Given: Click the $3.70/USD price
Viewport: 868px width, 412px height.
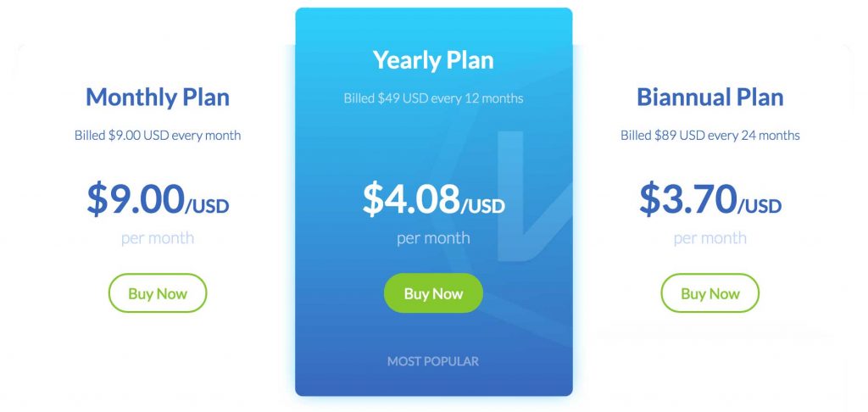Looking at the screenshot, I should [710, 199].
